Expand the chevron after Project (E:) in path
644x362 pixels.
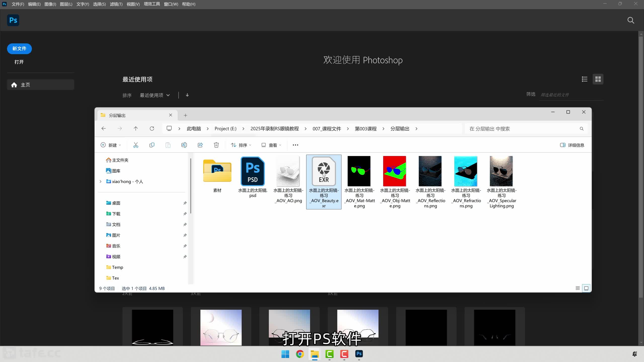(x=243, y=129)
